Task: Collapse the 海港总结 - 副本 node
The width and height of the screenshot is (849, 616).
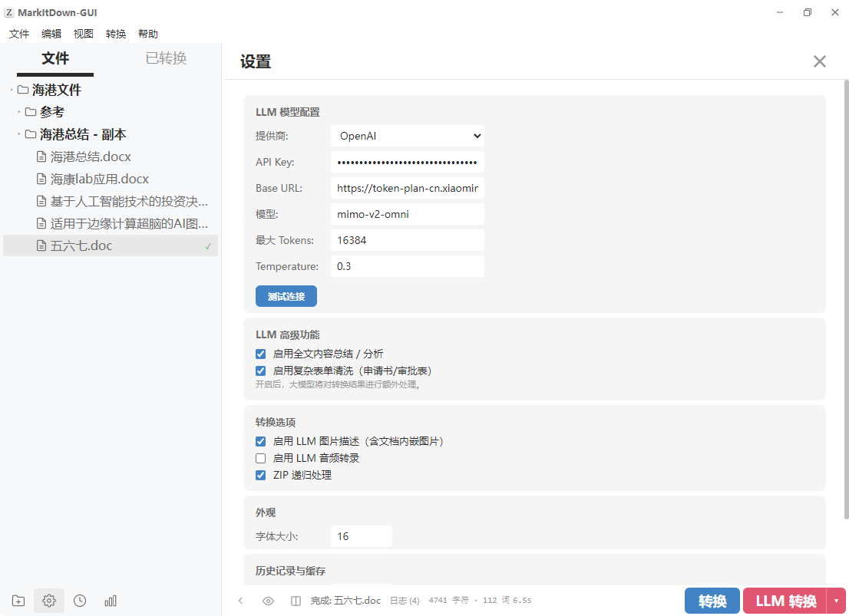Action: [19, 134]
